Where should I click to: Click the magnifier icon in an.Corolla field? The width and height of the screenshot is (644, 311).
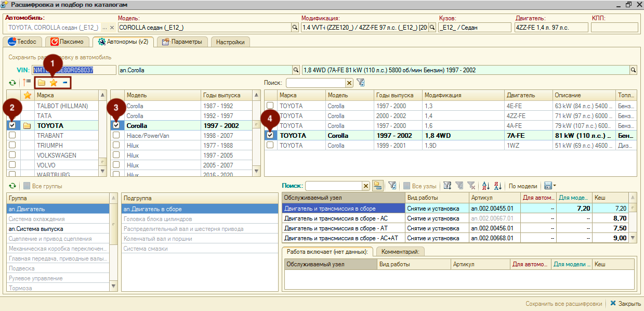[296, 70]
